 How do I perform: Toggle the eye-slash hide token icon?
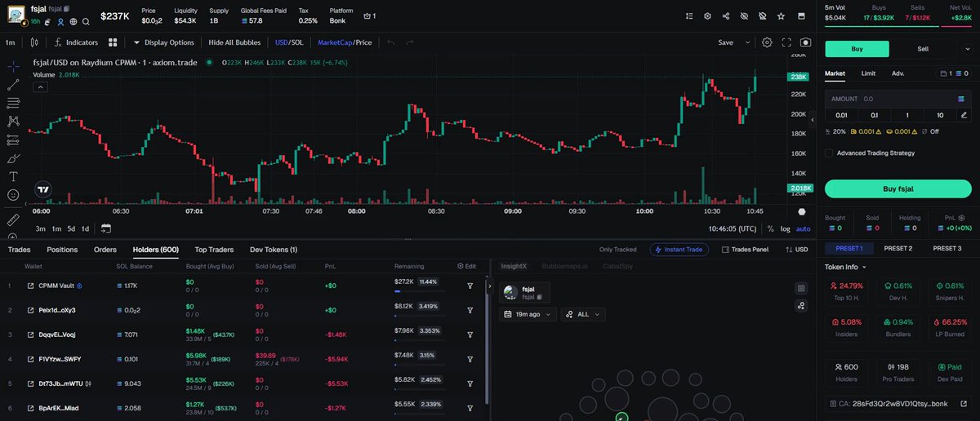[744, 16]
